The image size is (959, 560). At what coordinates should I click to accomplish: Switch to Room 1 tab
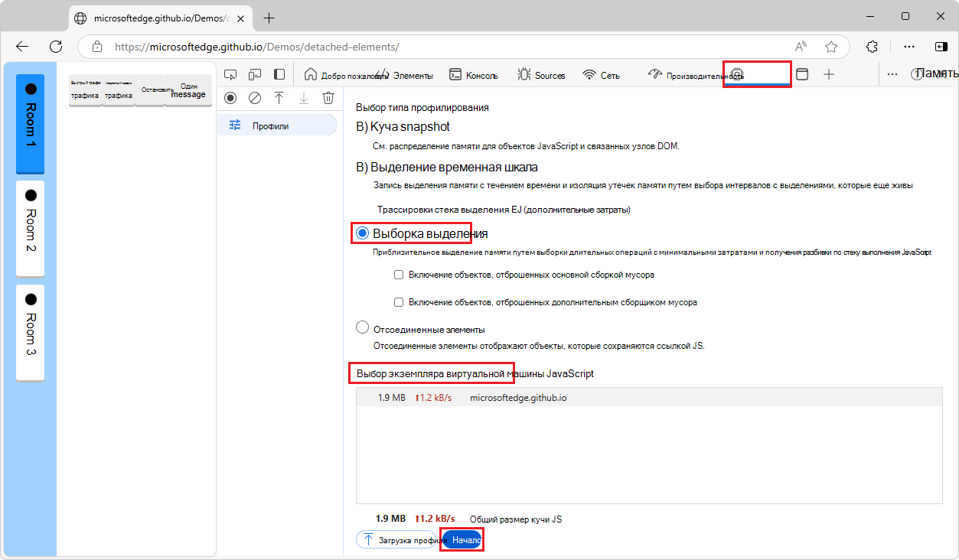tap(31, 123)
